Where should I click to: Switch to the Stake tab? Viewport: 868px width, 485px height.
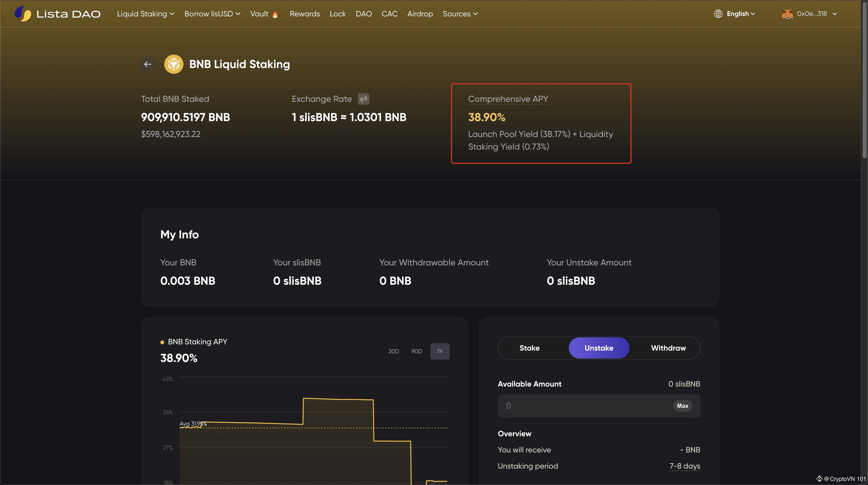point(529,348)
